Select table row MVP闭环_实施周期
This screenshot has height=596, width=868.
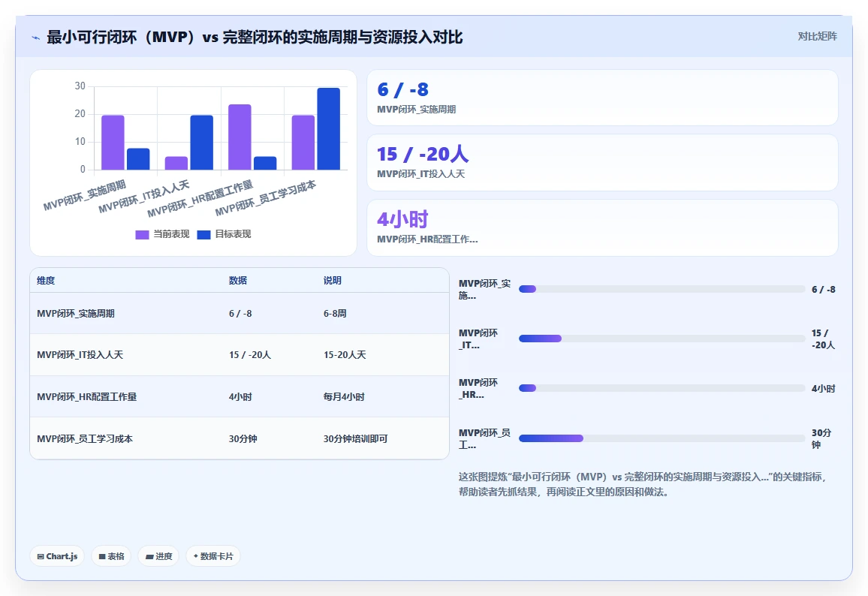[x=239, y=313]
